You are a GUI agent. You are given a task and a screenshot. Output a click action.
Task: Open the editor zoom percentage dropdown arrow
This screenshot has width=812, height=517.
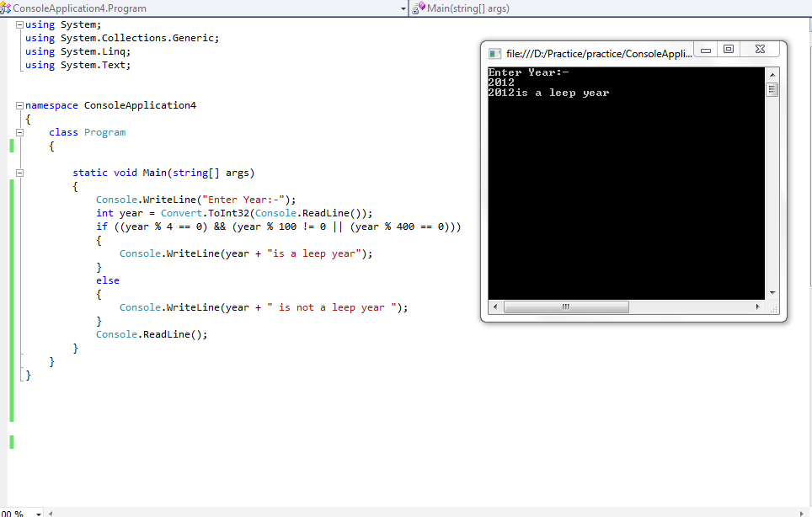[x=39, y=514]
